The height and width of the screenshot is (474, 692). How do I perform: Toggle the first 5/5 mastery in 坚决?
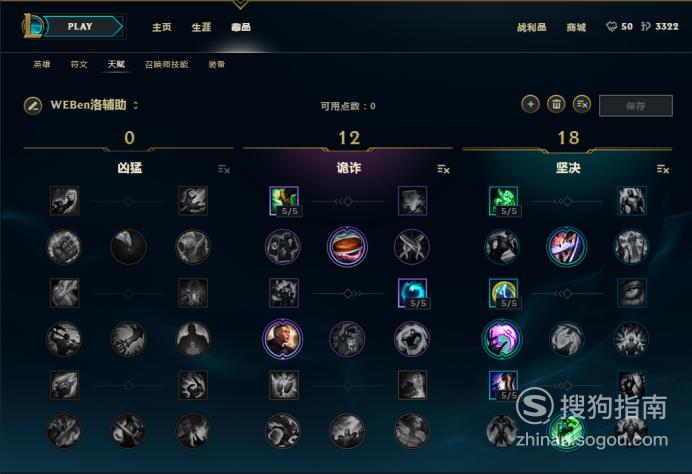pos(504,201)
